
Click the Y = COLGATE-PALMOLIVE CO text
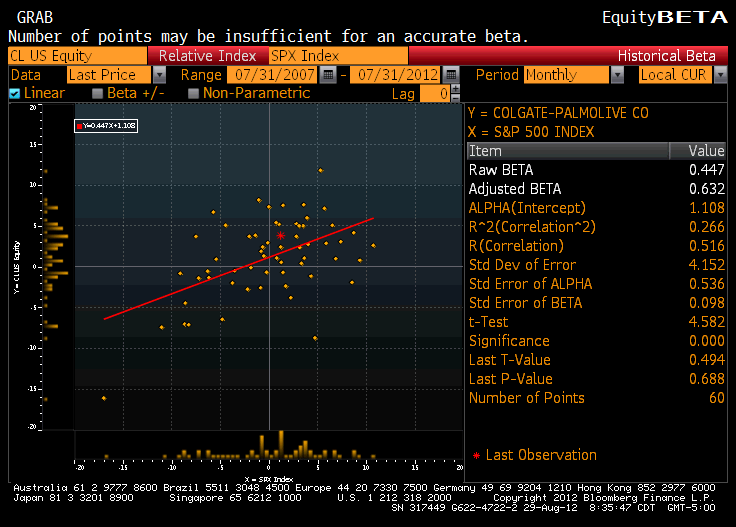558,113
